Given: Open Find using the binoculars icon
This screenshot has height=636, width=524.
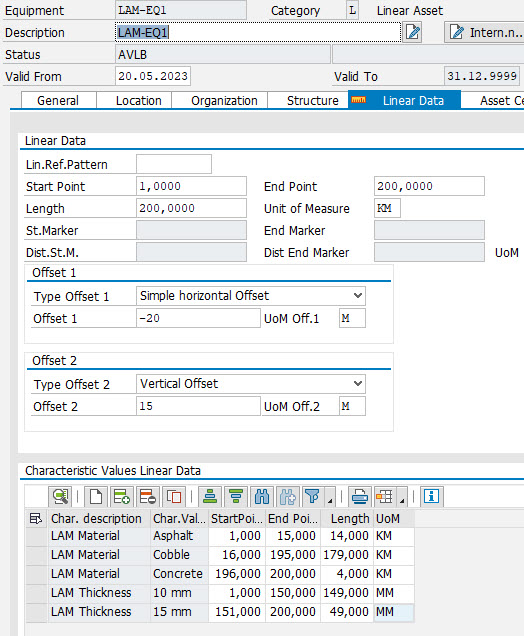Looking at the screenshot, I should (x=262, y=496).
